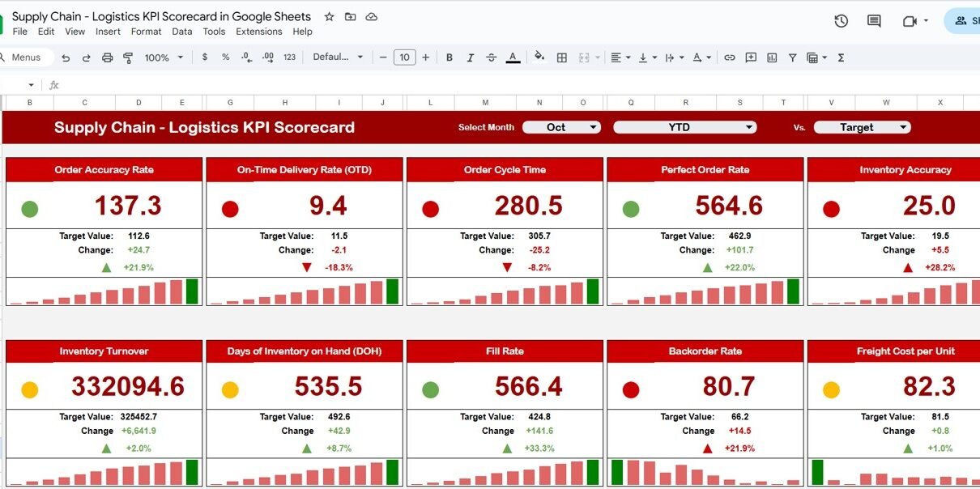The image size is (980, 489).
Task: Open version history clock icon
Action: [x=841, y=21]
